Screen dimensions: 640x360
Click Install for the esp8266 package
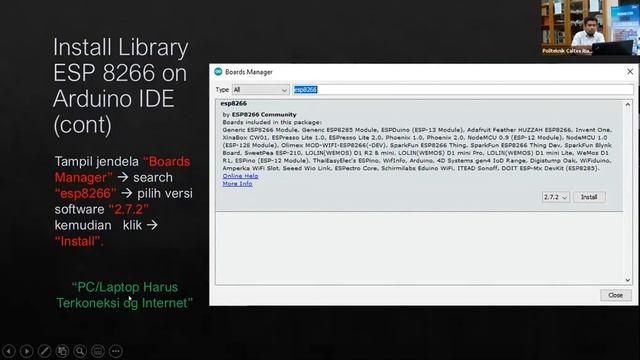click(x=589, y=197)
